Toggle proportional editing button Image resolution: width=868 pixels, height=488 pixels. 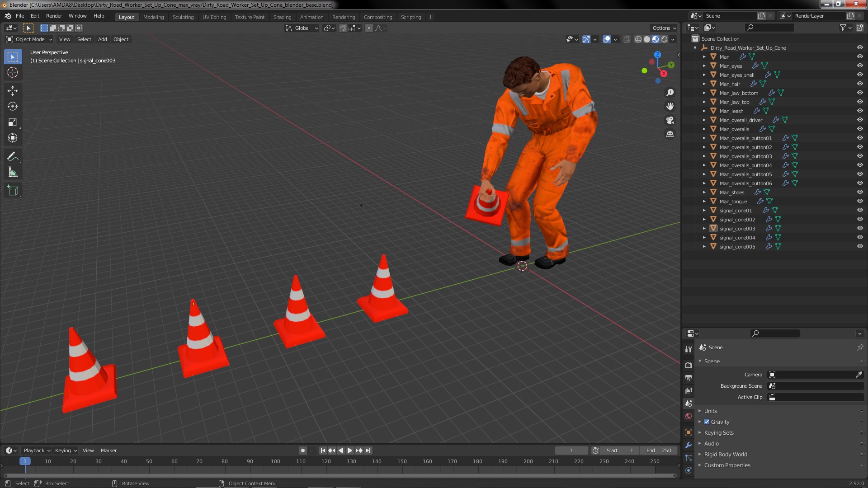click(x=369, y=28)
